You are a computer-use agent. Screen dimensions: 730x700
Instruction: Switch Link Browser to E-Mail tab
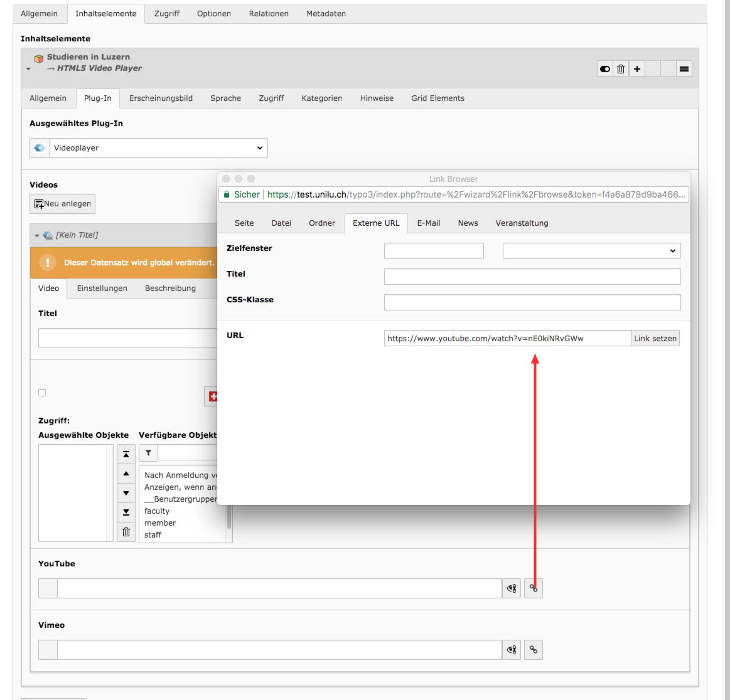pyautogui.click(x=428, y=223)
